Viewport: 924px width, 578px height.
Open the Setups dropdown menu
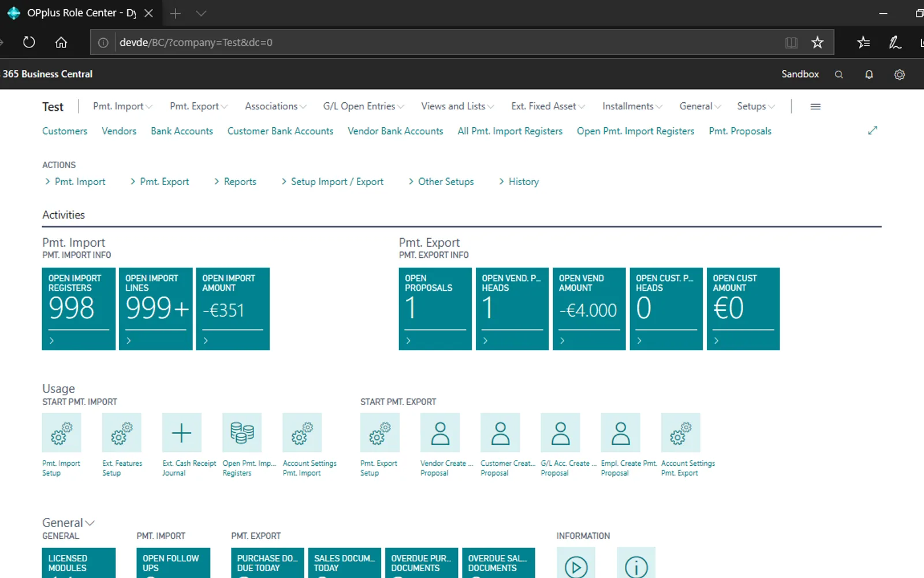tap(756, 106)
